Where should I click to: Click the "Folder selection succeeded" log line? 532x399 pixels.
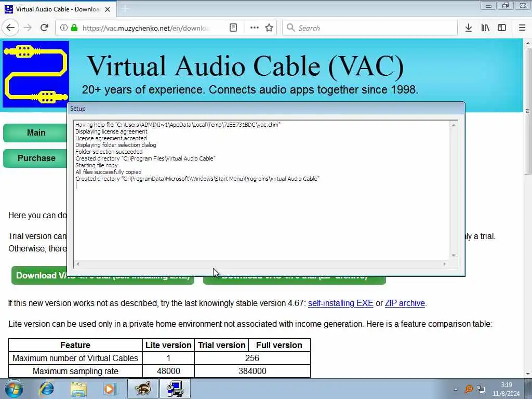tap(109, 152)
